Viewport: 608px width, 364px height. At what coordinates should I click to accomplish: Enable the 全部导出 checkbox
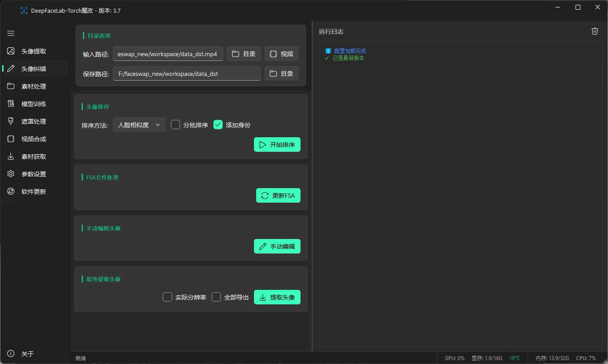coord(216,297)
